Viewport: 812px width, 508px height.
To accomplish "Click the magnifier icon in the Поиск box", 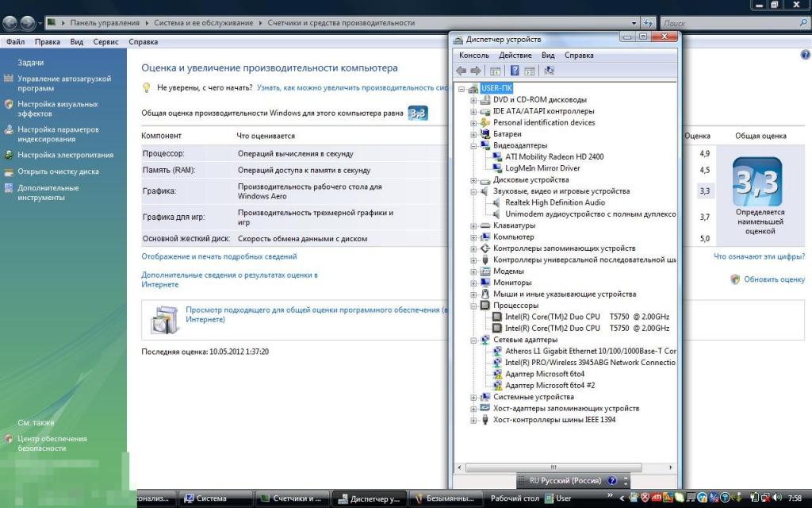I will (x=804, y=23).
